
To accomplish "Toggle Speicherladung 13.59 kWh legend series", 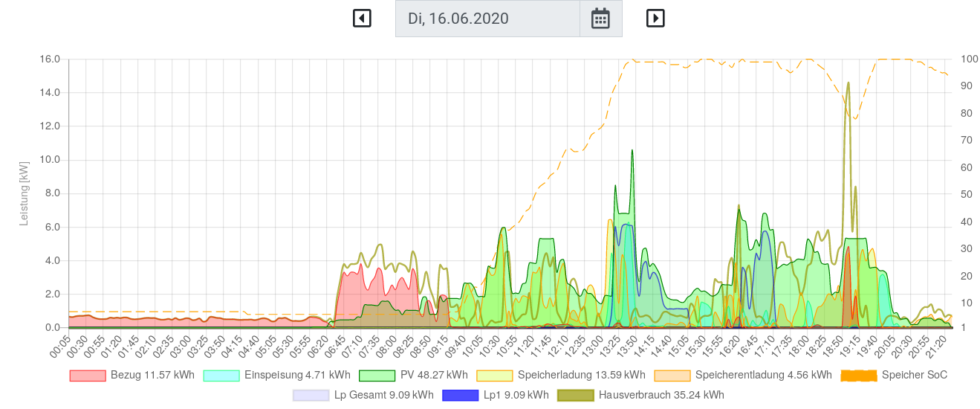I will pos(561,375).
